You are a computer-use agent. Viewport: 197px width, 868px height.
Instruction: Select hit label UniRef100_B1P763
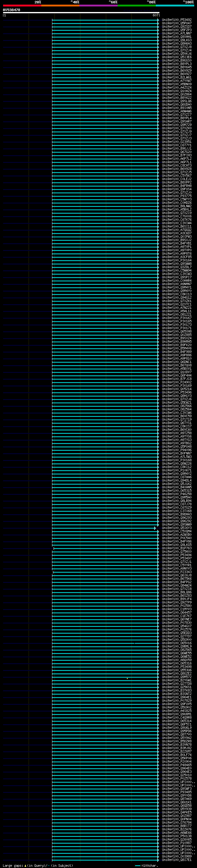(177, 548)
